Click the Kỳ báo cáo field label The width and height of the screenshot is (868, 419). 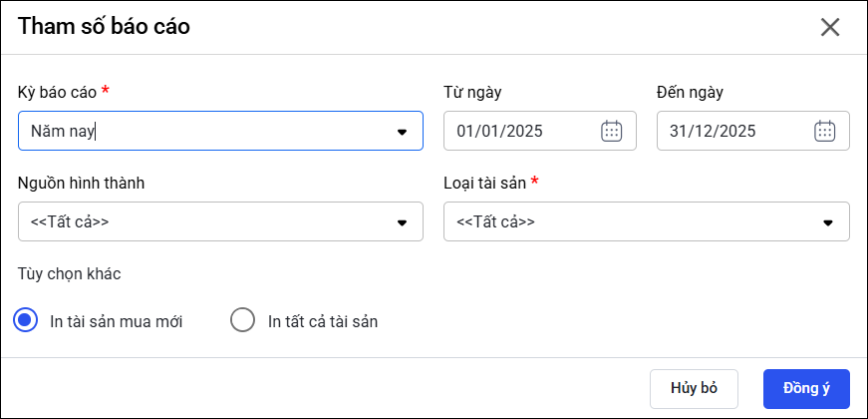coord(57,92)
